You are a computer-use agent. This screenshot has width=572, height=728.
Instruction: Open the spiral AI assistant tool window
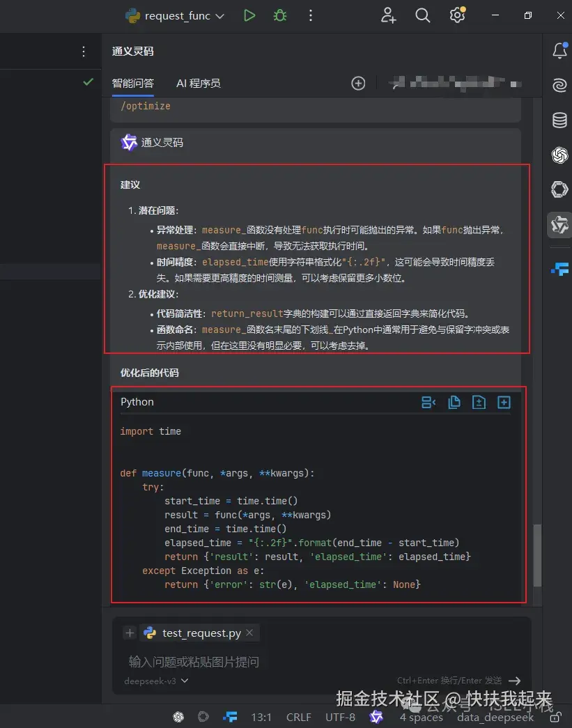pyautogui.click(x=559, y=85)
